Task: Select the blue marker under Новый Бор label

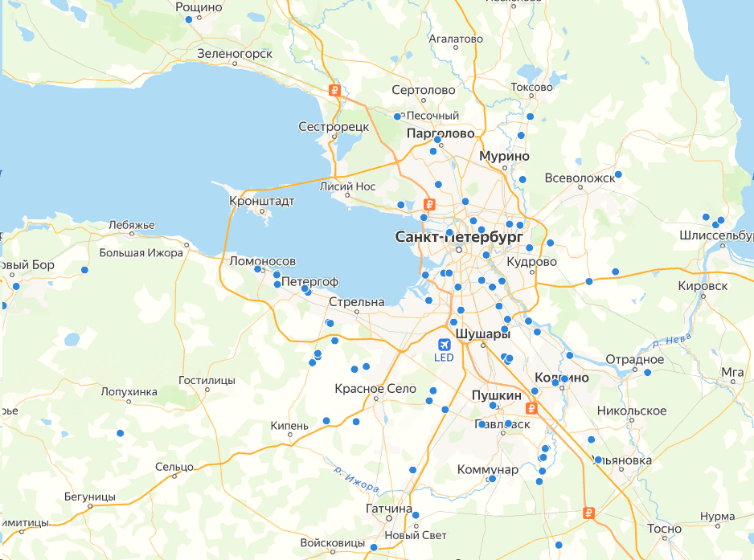Action: pos(16,287)
